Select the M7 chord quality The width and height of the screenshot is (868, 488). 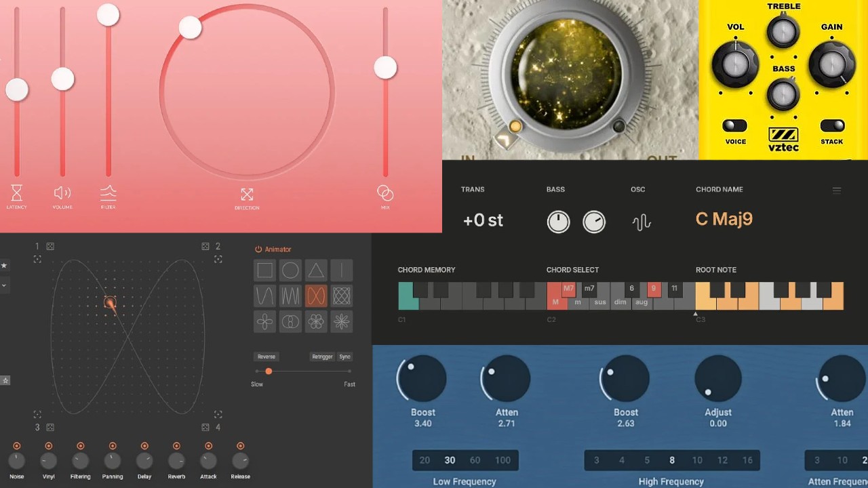pyautogui.click(x=570, y=288)
